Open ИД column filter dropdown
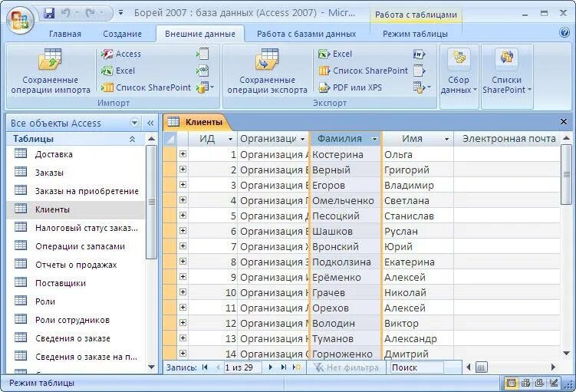The image size is (576, 392). [x=230, y=139]
